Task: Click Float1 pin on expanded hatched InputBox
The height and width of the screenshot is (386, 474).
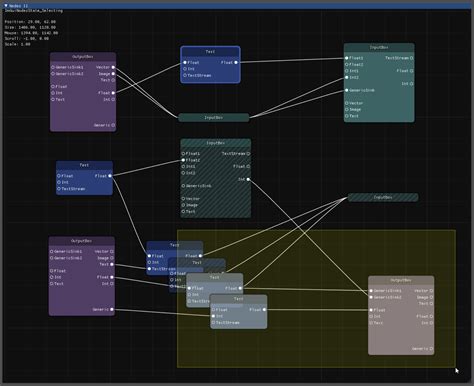Action: (x=183, y=154)
